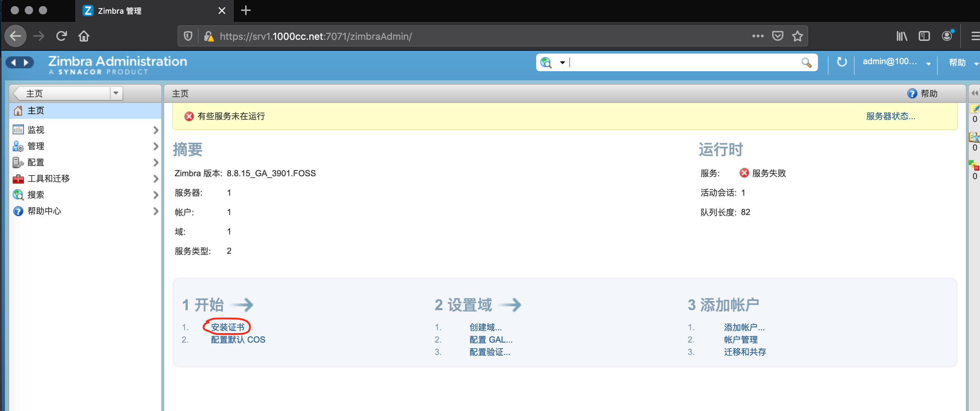Click the browser forward arrow

point(38,36)
